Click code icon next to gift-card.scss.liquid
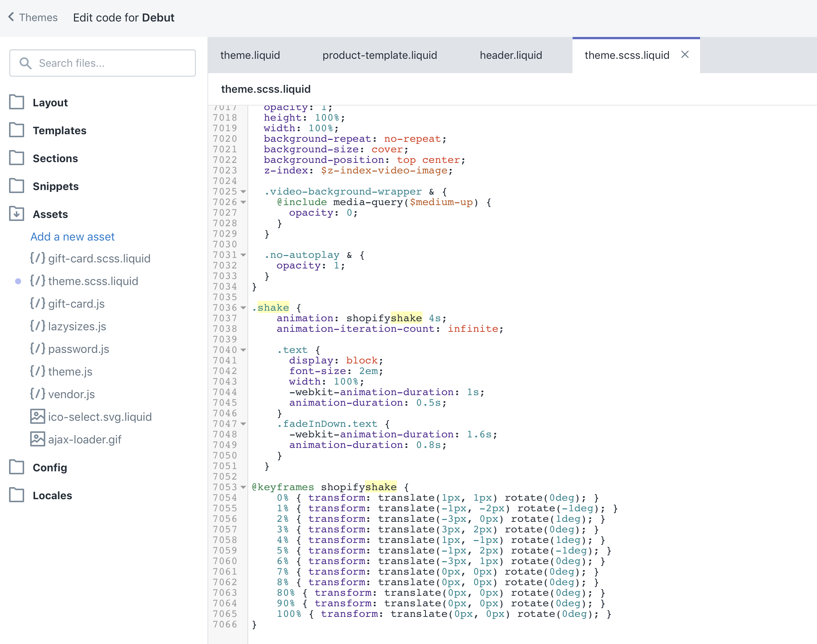 pyautogui.click(x=37, y=258)
